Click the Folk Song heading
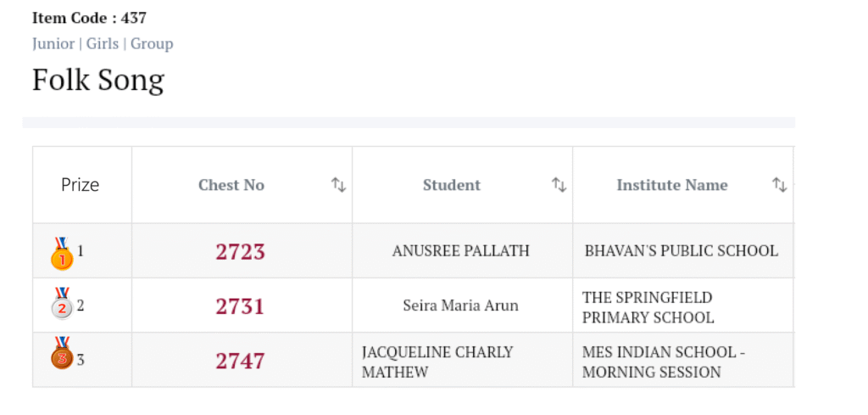This screenshot has width=868, height=415. (98, 80)
